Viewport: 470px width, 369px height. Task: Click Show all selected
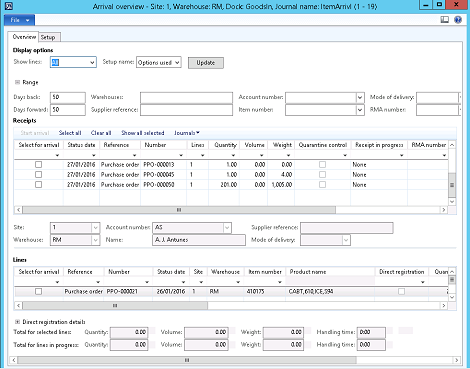tap(143, 133)
